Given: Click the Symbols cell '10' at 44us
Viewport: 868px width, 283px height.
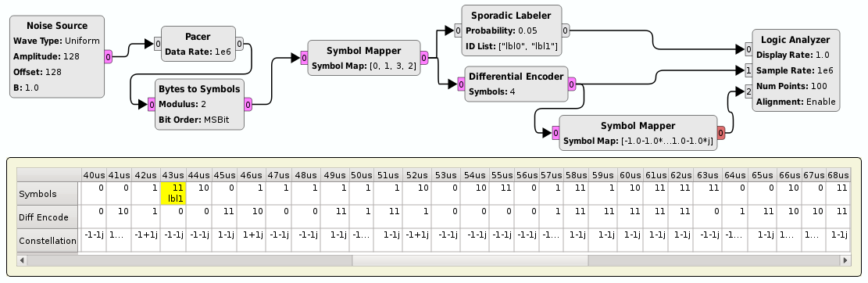Looking at the screenshot, I should point(198,193).
